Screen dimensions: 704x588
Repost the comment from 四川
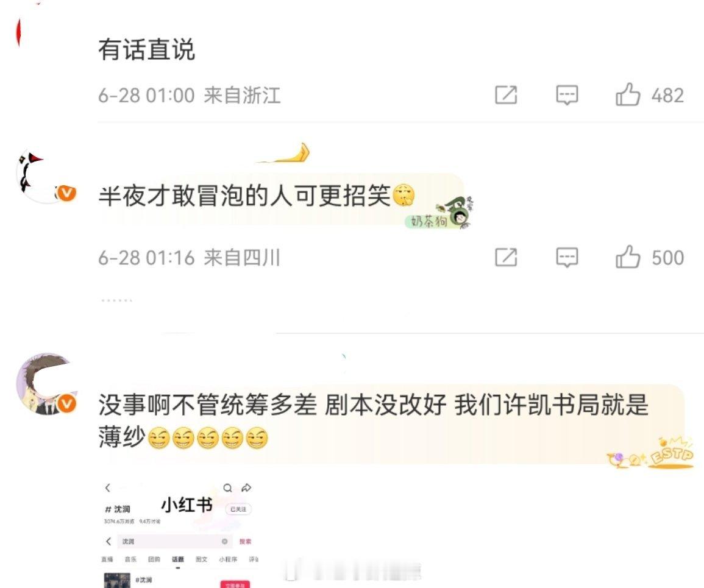point(506,257)
